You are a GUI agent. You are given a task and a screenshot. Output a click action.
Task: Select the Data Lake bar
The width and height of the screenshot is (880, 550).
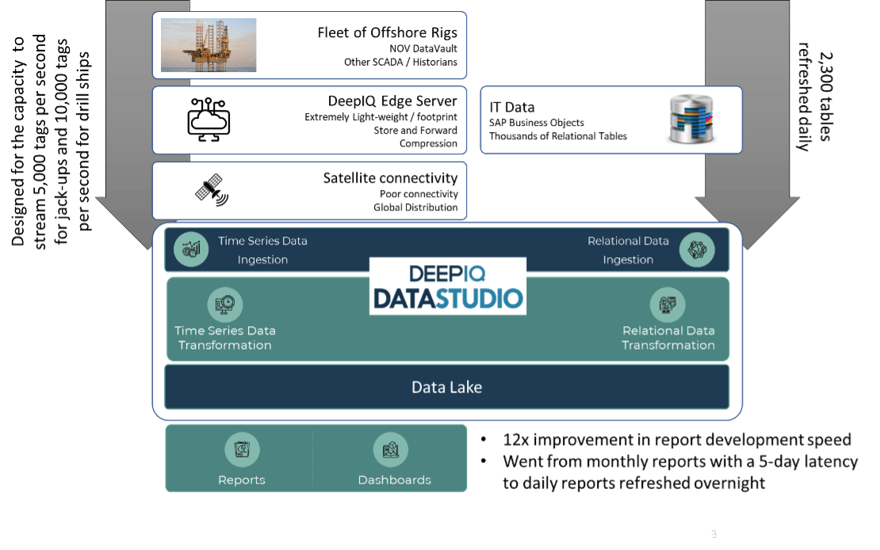[x=447, y=387]
